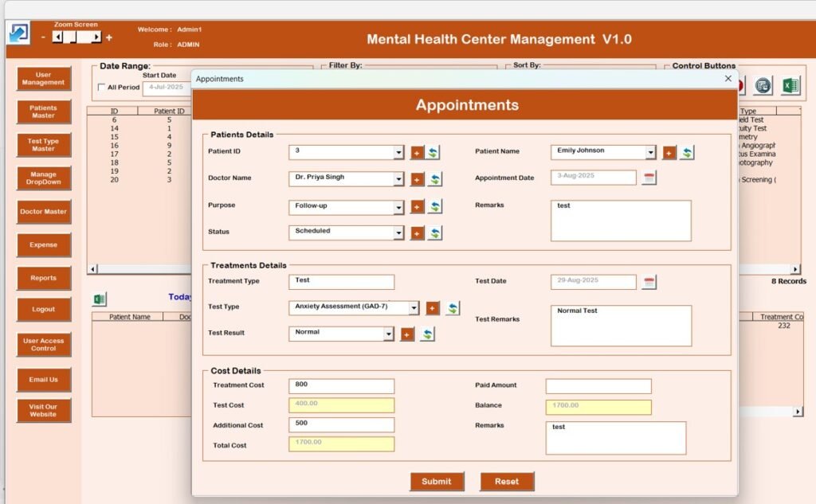Click the Zoom Screen slider's right arrow
The image size is (816, 504).
pos(96,37)
